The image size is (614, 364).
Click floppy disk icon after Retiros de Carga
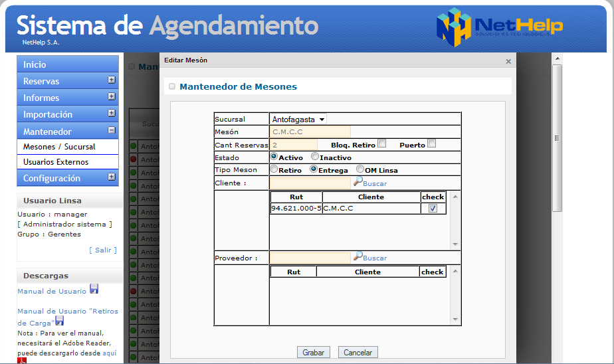(60, 321)
